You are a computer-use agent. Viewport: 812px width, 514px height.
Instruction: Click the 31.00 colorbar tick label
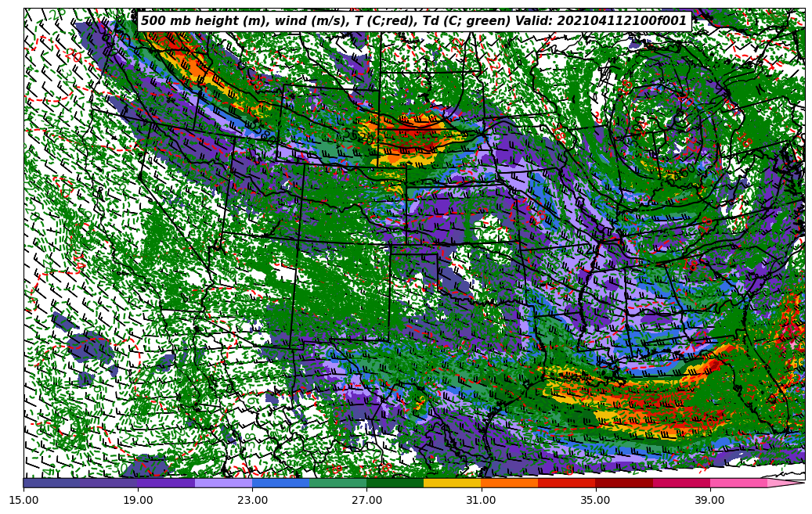coord(481,500)
